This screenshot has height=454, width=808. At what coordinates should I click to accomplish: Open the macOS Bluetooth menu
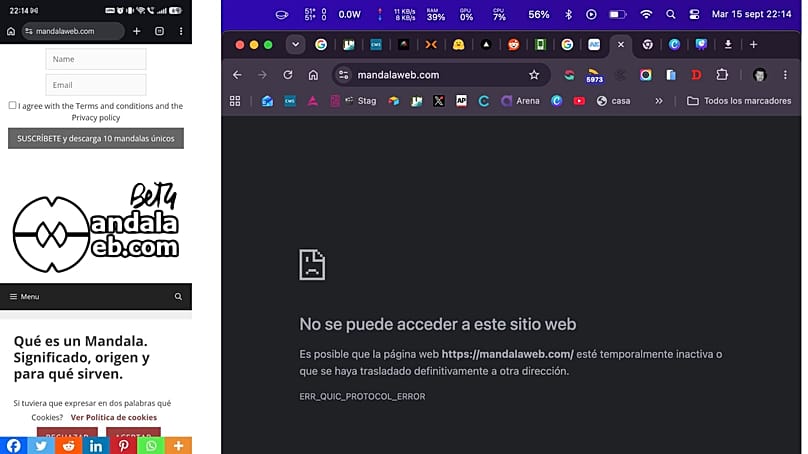click(x=568, y=14)
